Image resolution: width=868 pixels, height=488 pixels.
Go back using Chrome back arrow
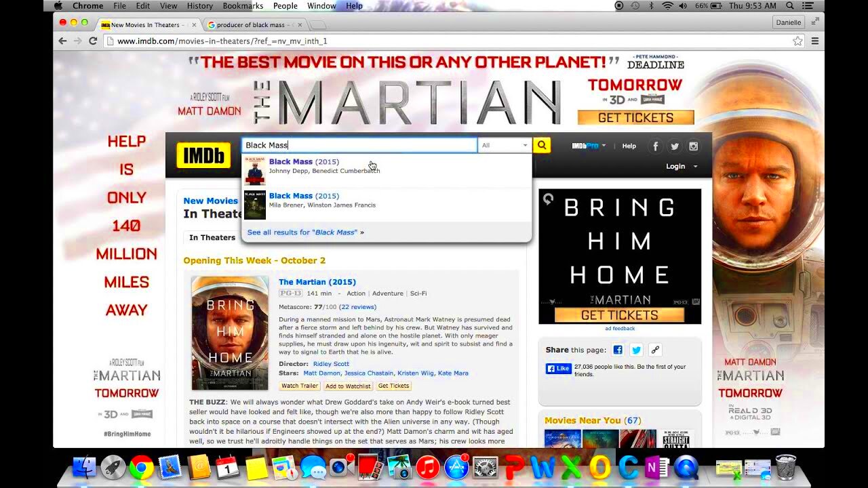[x=62, y=41]
